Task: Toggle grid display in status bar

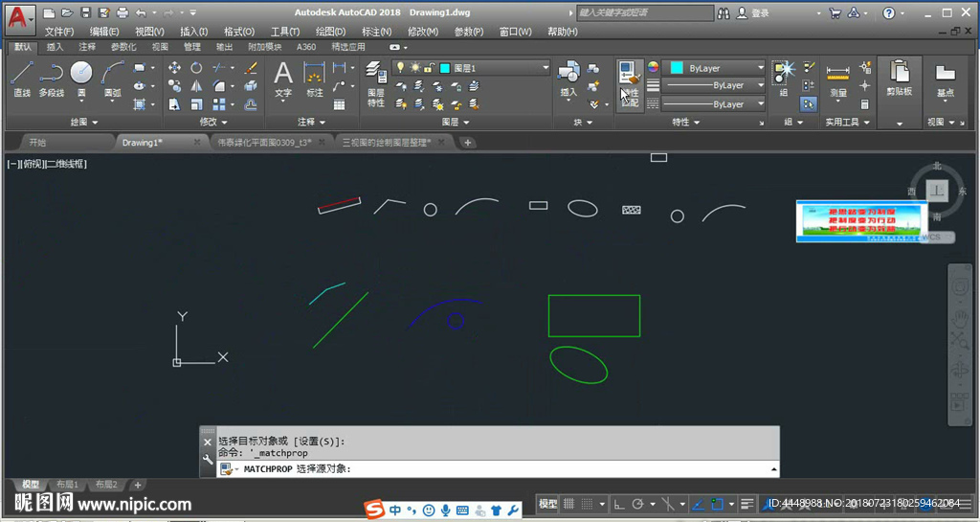Action: pyautogui.click(x=568, y=503)
